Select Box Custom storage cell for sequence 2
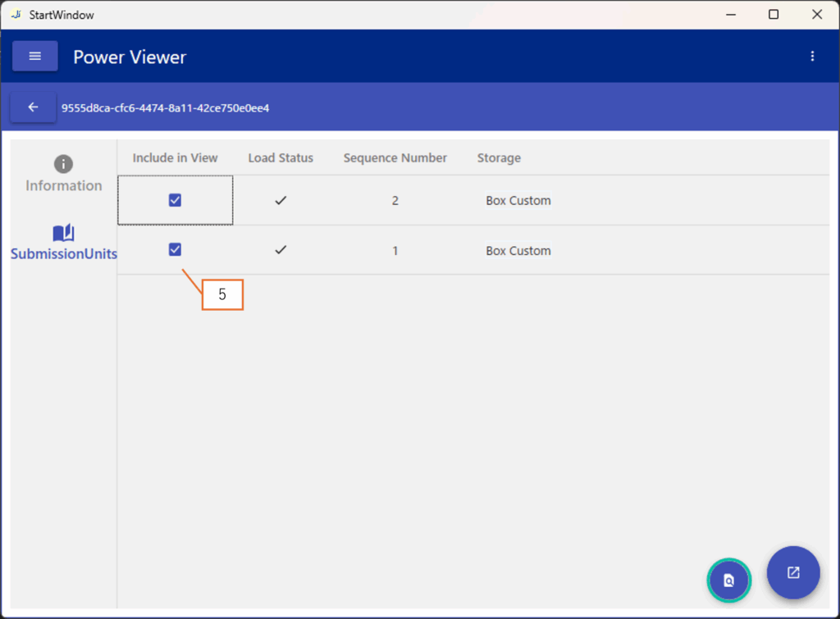The width and height of the screenshot is (840, 619). (x=518, y=200)
